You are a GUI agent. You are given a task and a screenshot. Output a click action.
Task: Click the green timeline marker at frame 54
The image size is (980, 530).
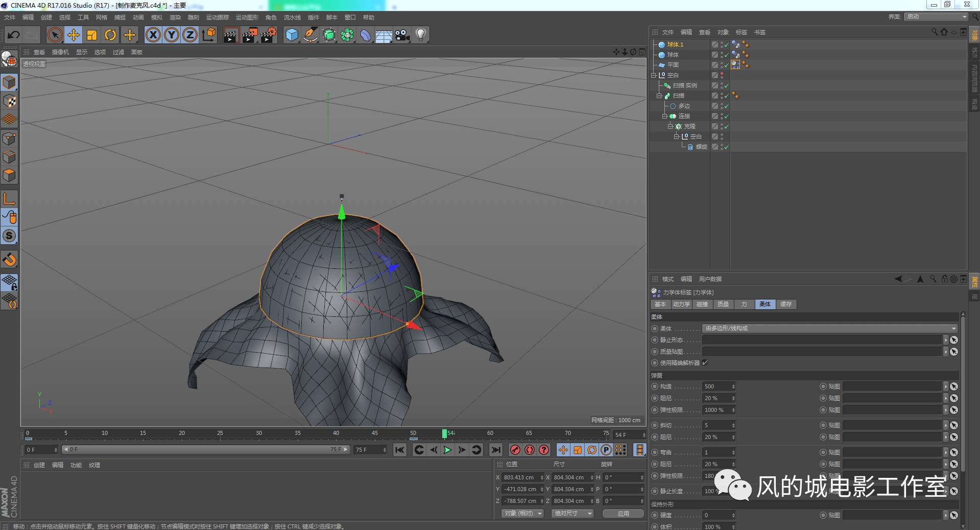(x=445, y=433)
